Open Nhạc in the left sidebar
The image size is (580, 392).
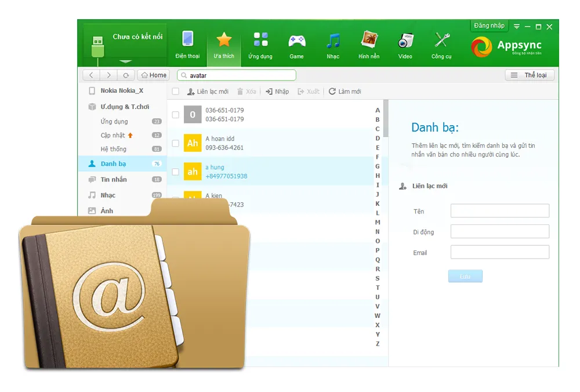(x=108, y=195)
